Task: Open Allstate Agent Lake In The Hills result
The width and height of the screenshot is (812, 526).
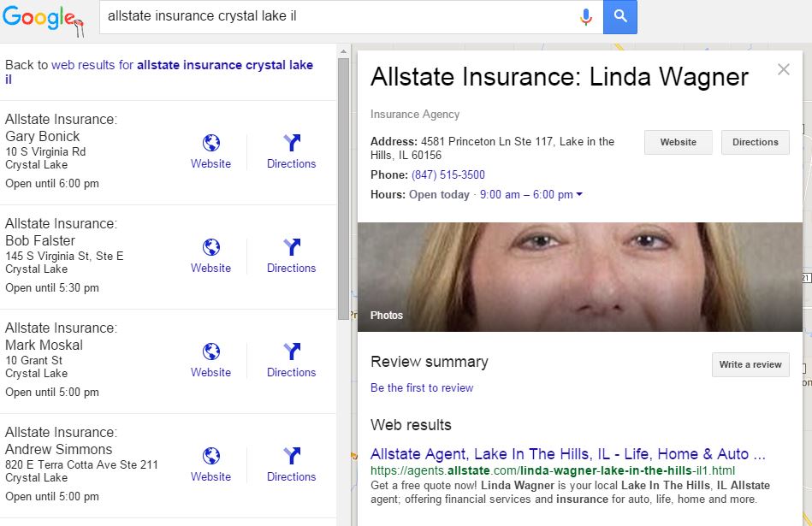Action: (x=567, y=454)
